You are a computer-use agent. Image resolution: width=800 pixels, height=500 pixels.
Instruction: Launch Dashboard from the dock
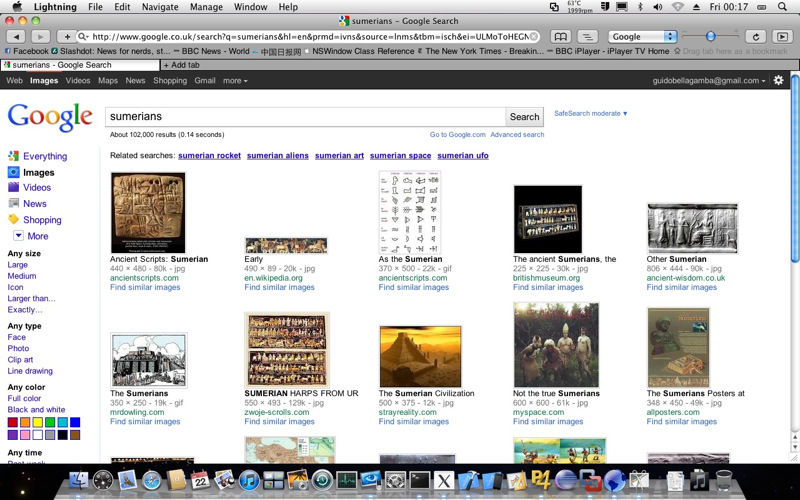(x=103, y=481)
